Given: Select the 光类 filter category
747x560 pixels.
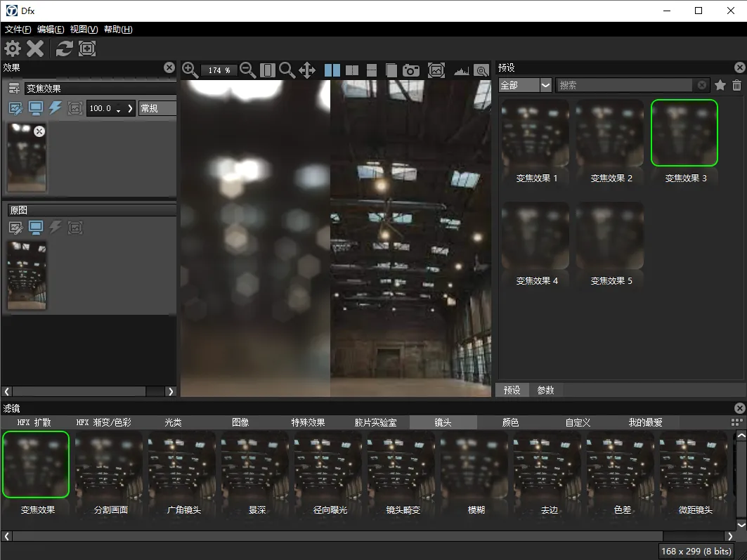Looking at the screenshot, I should coord(173,422).
